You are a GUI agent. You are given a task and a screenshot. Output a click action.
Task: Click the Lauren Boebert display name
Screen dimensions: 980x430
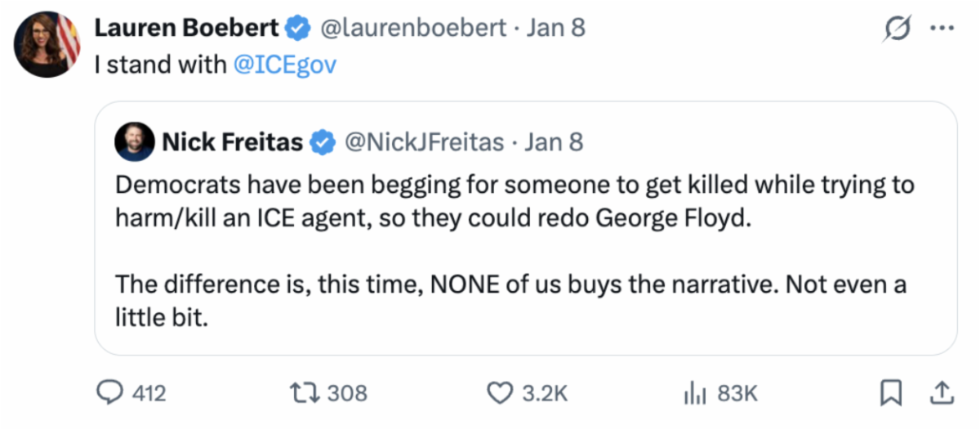[x=187, y=28]
